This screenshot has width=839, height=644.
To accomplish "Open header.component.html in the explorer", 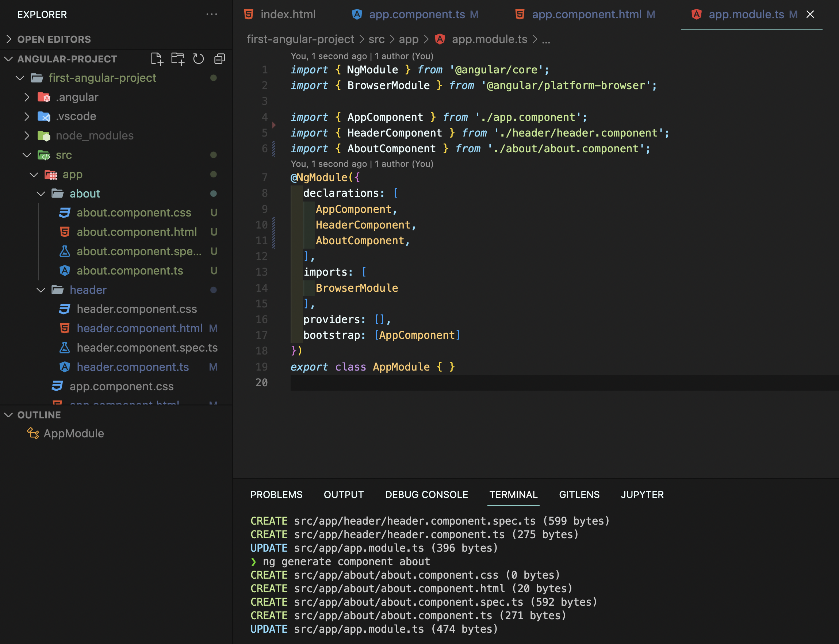I will coord(139,328).
